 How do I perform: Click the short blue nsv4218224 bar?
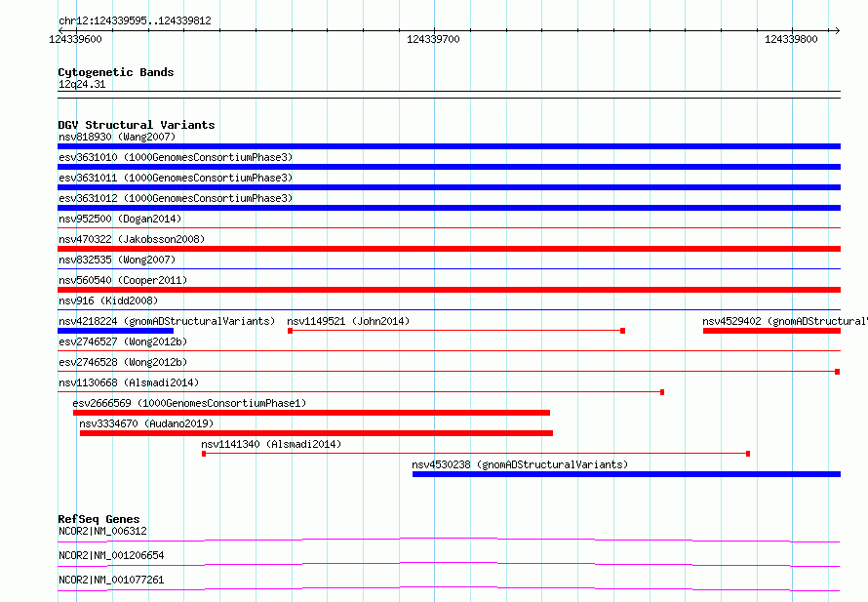[116, 331]
